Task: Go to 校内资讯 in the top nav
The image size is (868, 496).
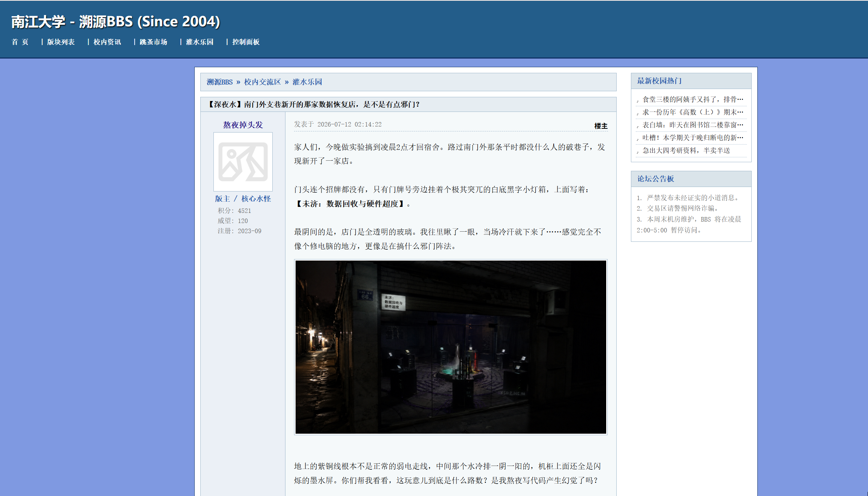Action: pyautogui.click(x=107, y=42)
